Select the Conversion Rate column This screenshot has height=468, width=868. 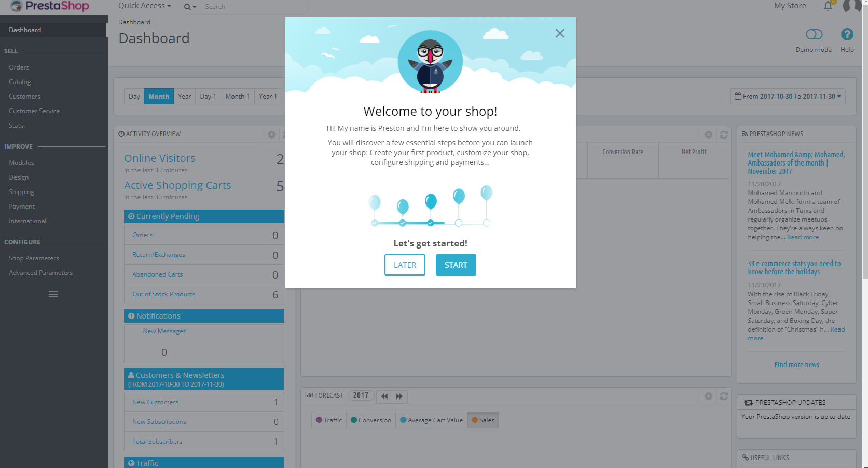pyautogui.click(x=623, y=152)
